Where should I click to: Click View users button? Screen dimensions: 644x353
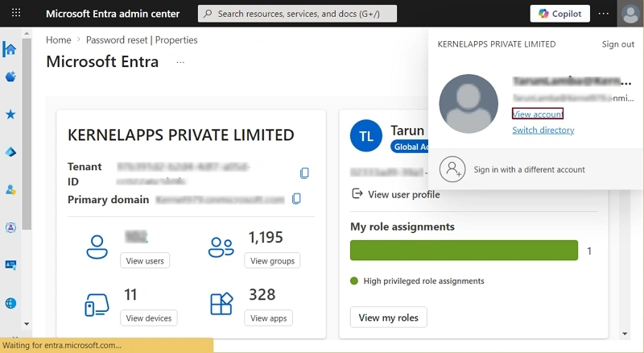pos(145,260)
